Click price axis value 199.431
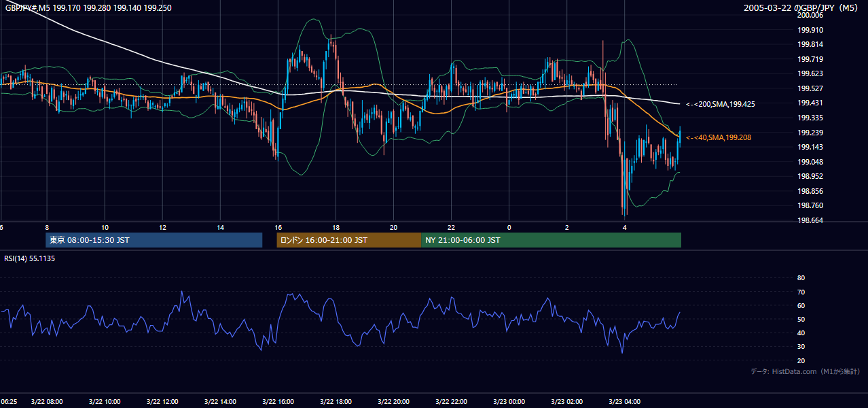 810,103
